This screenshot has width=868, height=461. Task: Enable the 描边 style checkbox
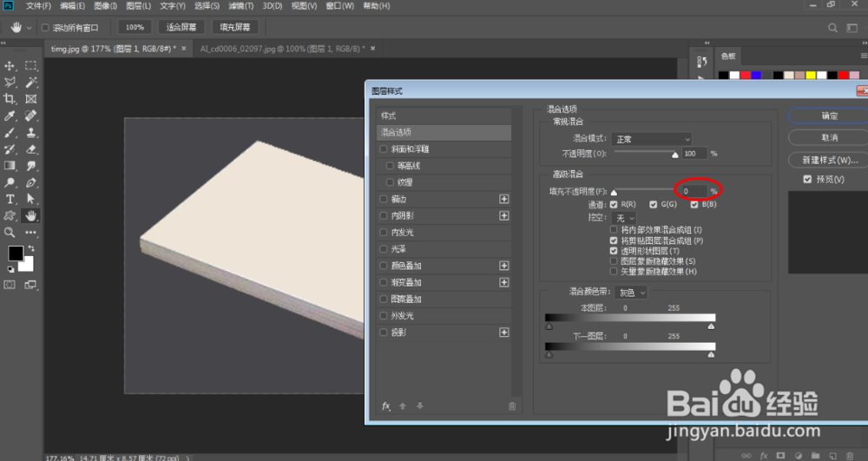coord(383,199)
